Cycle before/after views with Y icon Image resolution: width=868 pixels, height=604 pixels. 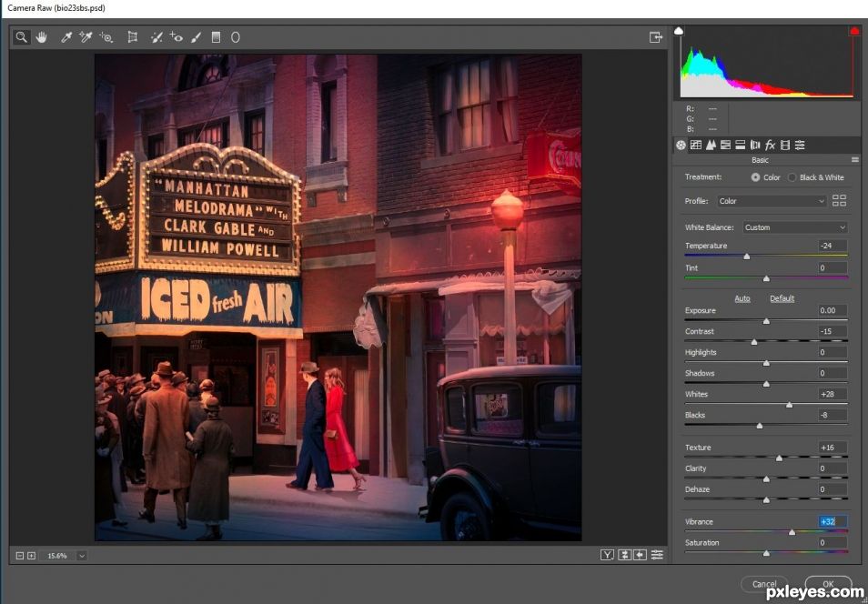(x=607, y=555)
